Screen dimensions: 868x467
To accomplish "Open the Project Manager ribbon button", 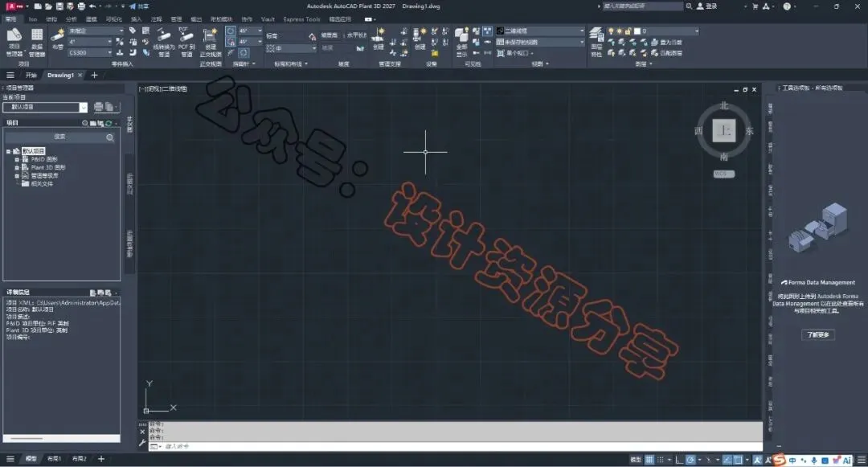I will [14, 42].
